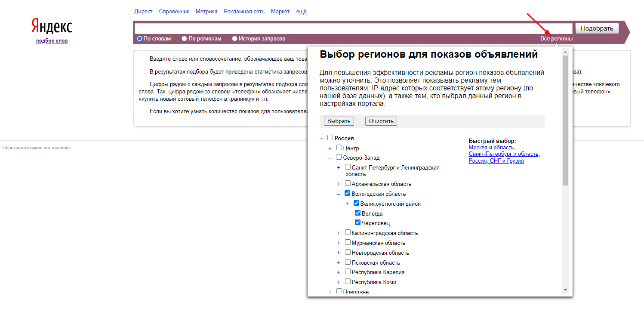This screenshot has height=309, width=644.
Task: Toggle the Республика Коми checkbox
Action: (348, 281)
